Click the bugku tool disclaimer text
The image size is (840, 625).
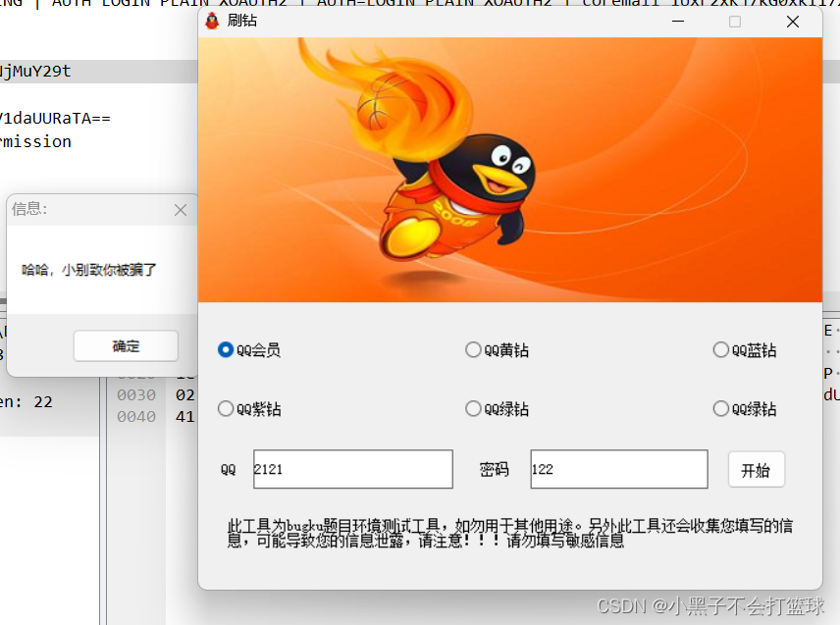[x=510, y=533]
